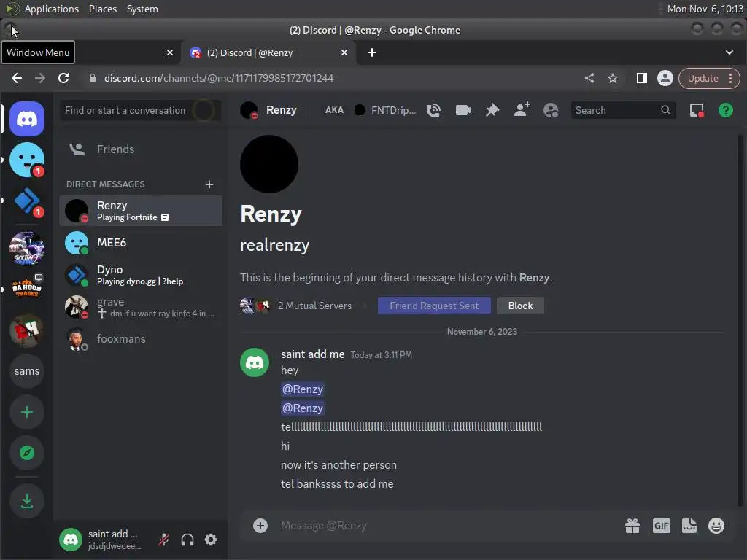Share this page icon in Chrome
This screenshot has width=747, height=560.
[x=589, y=78]
